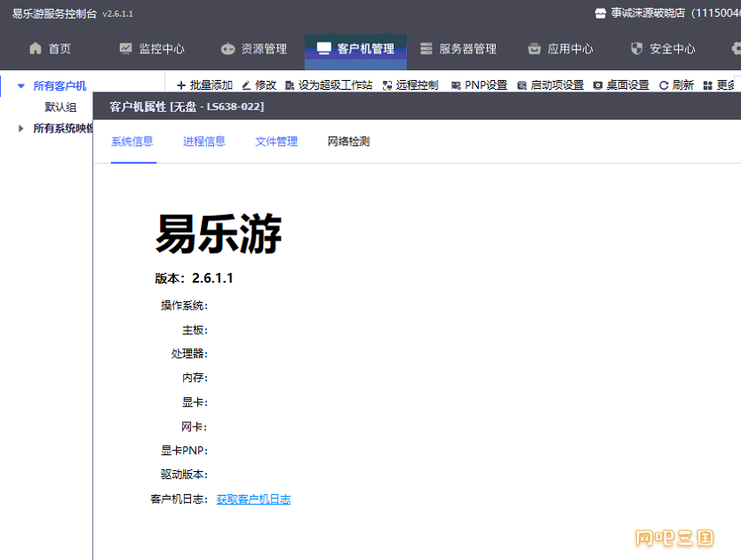Click the 刷新 refresh icon
This screenshot has width=741, height=560.
[664, 85]
